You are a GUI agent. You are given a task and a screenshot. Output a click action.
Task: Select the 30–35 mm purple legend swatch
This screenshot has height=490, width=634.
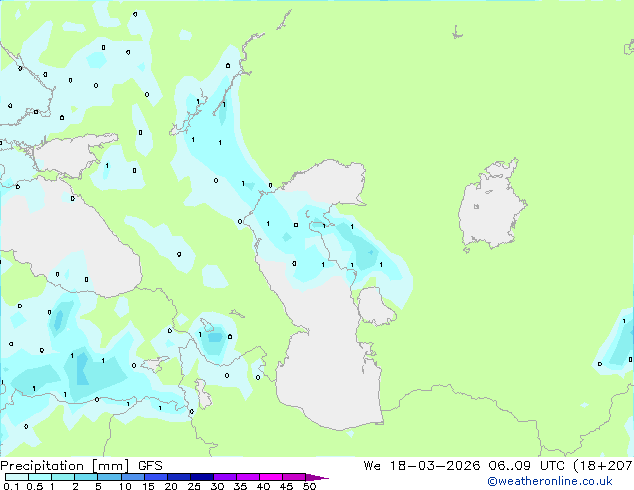(225, 477)
